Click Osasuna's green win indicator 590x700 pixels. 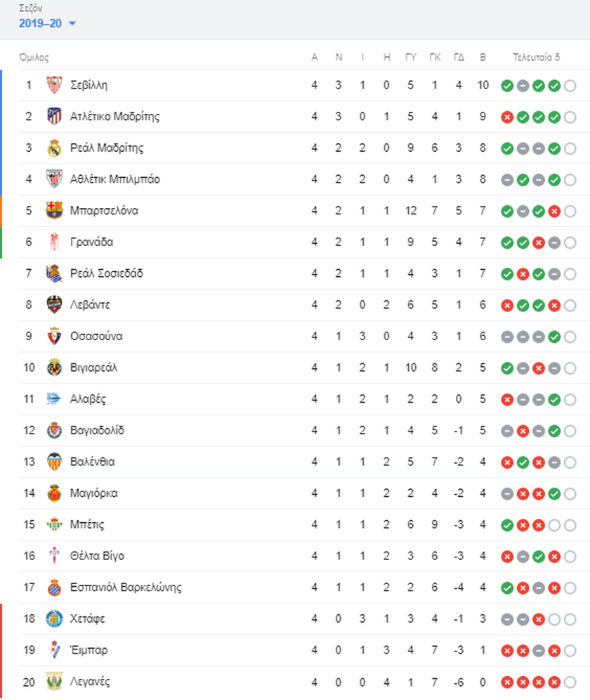pyautogui.click(x=554, y=337)
